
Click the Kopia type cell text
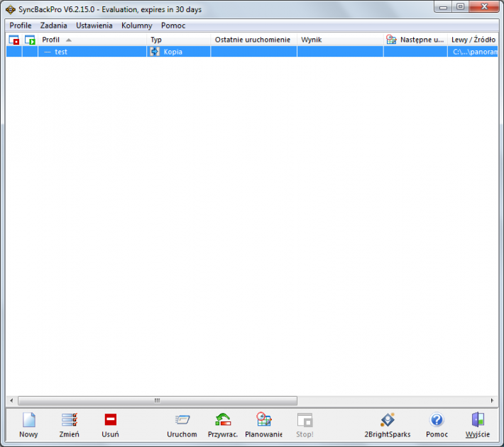pos(173,52)
